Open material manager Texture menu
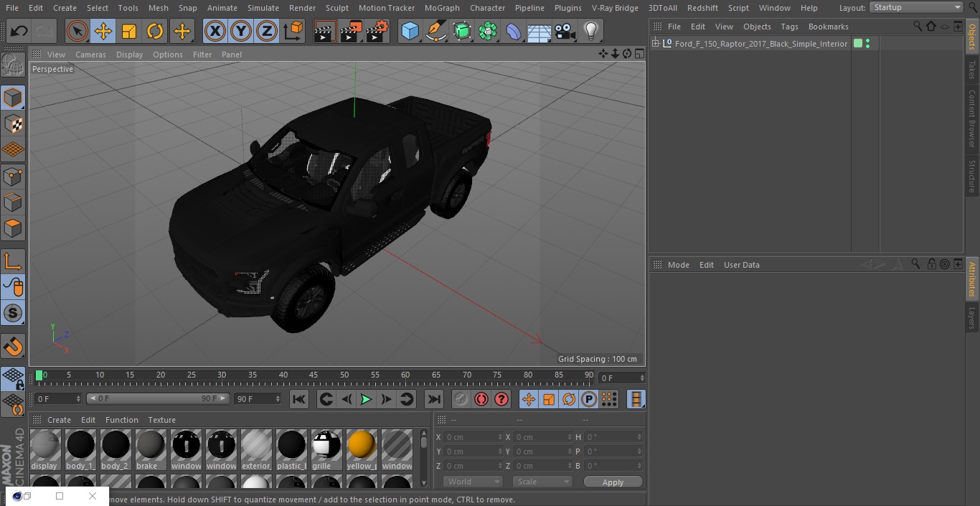980x506 pixels. coord(161,420)
